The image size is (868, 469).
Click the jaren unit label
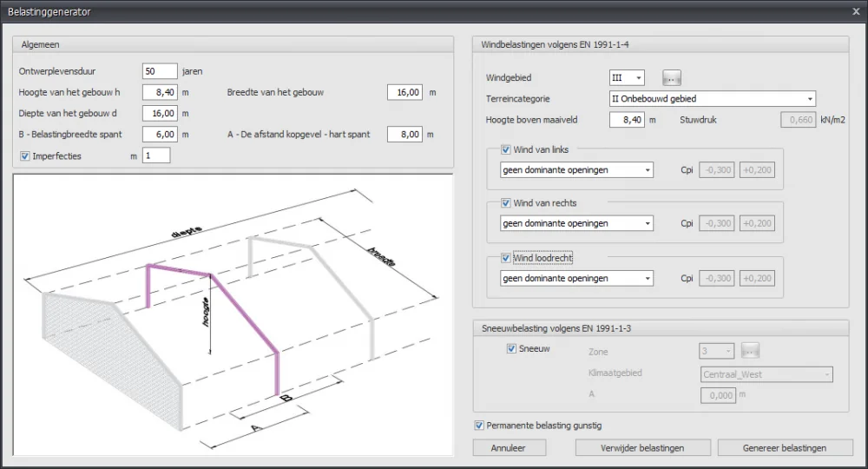click(192, 71)
